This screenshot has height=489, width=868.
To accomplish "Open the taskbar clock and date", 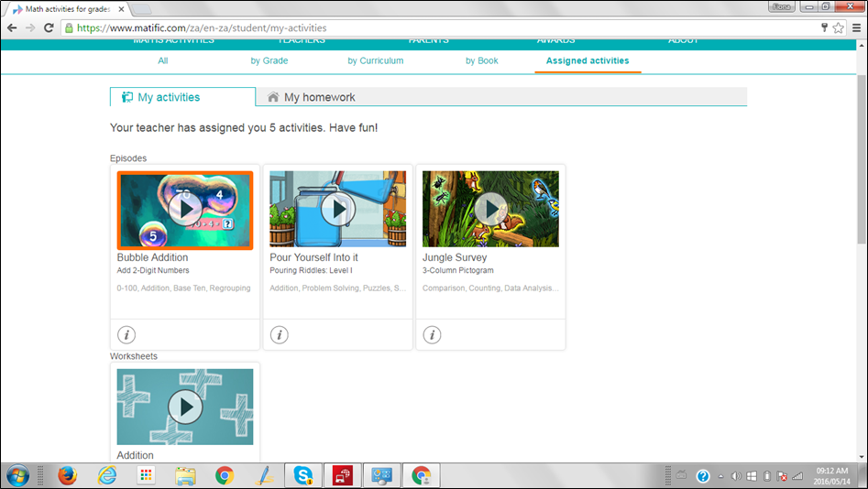I will click(831, 476).
